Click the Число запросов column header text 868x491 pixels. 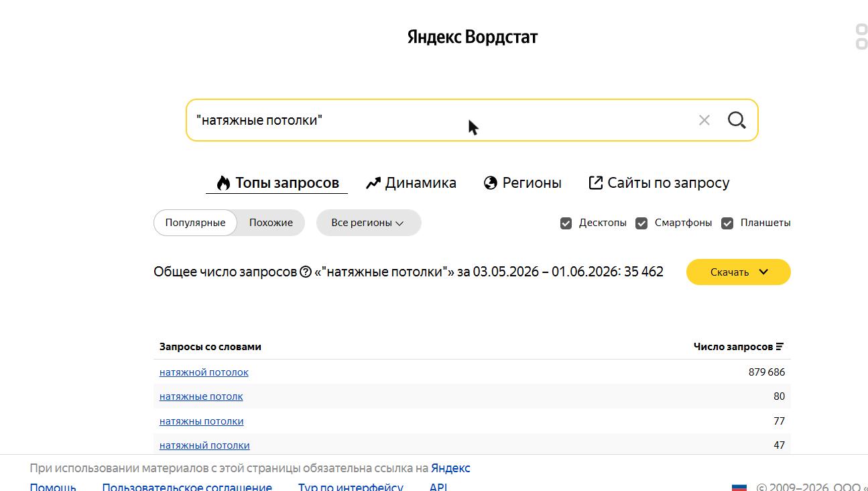pyautogui.click(x=733, y=347)
